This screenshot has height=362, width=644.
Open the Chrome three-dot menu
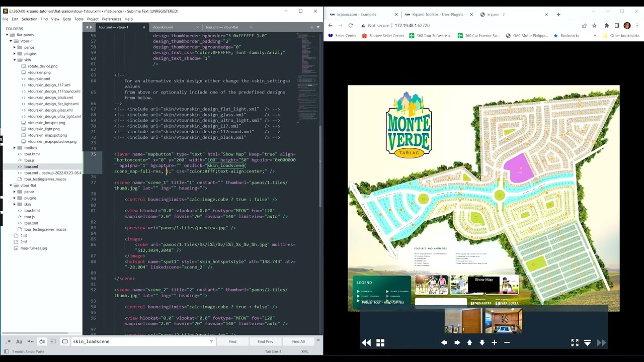(637, 26)
